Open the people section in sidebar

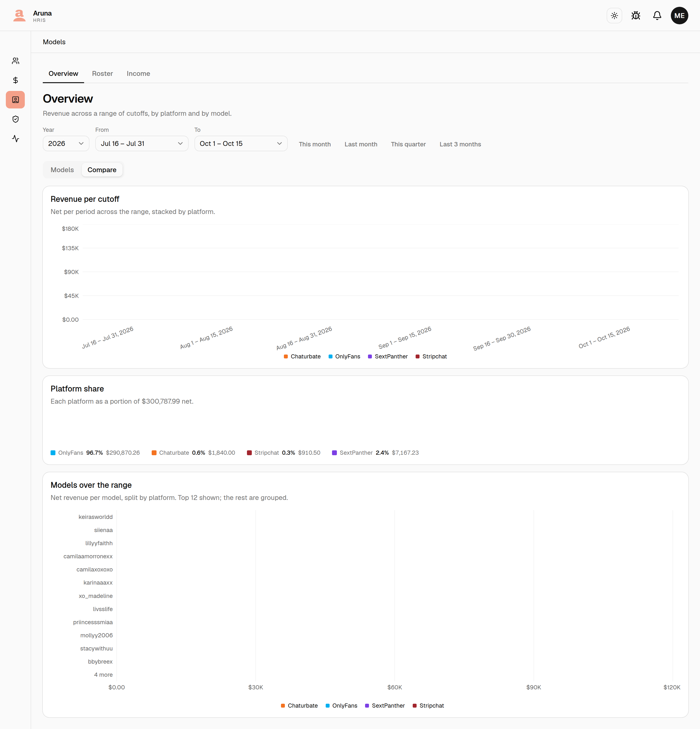pos(15,61)
